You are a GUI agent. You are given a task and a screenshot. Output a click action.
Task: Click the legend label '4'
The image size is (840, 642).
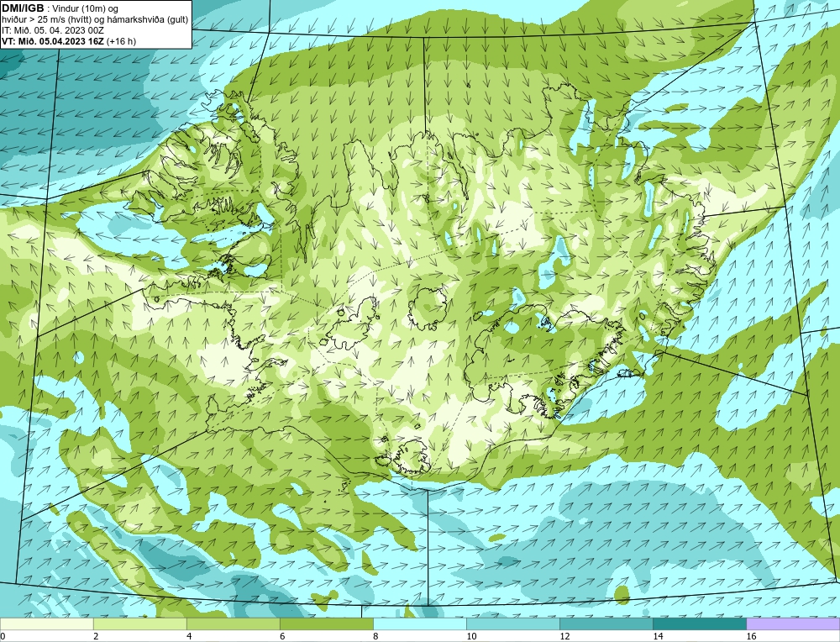coord(189,636)
